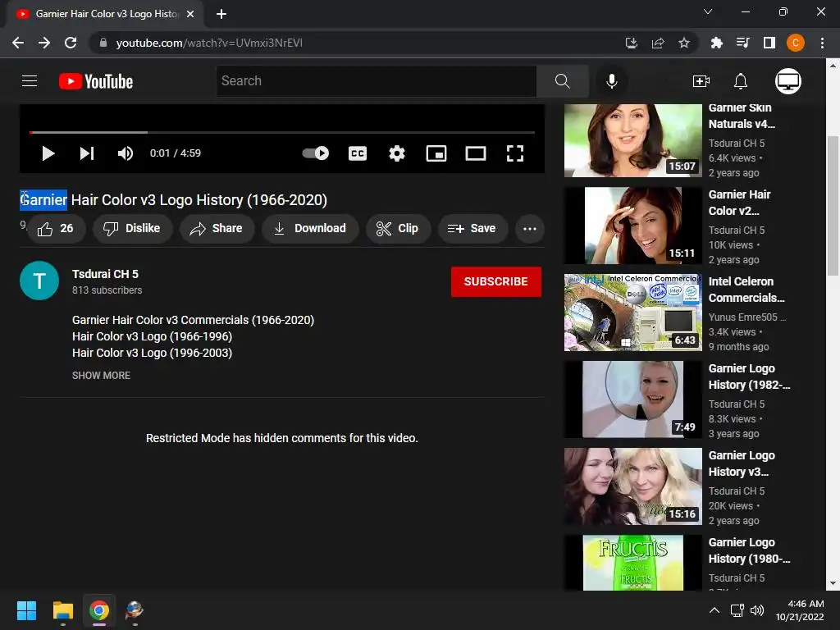Share this page from address bar
840x630 pixels.
658,43
